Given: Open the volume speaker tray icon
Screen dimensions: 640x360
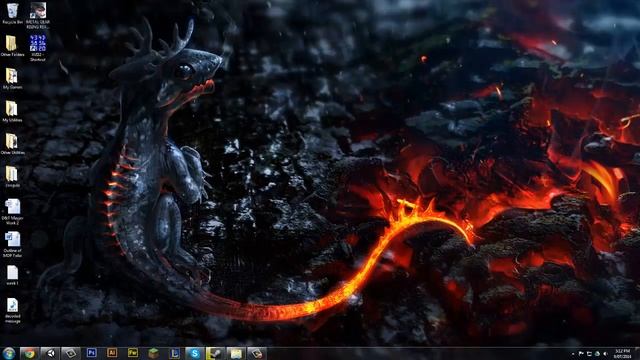Looking at the screenshot, I should tap(605, 354).
